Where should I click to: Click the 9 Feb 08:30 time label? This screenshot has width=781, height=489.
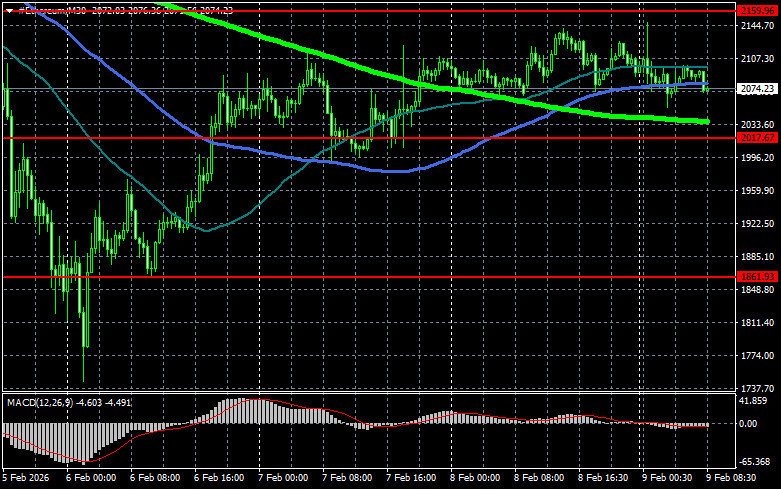pos(731,478)
